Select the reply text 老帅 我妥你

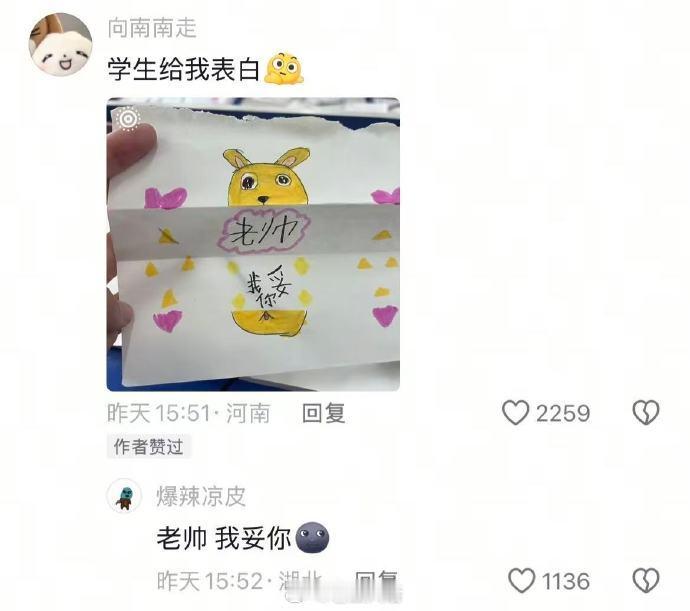(x=224, y=538)
